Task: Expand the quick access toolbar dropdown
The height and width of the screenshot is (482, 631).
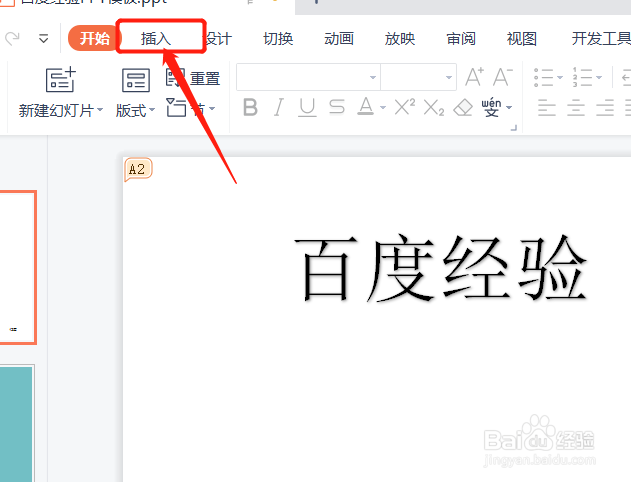Action: 43,39
